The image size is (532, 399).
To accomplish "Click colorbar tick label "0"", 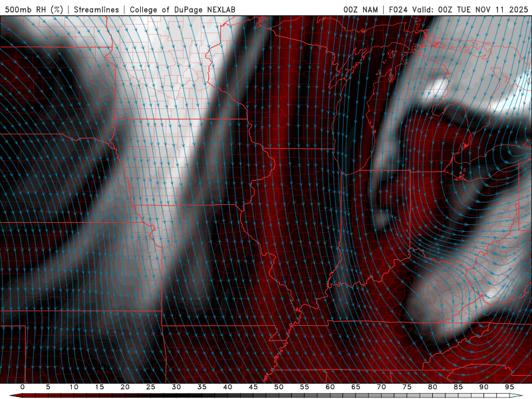I will tap(23, 387).
